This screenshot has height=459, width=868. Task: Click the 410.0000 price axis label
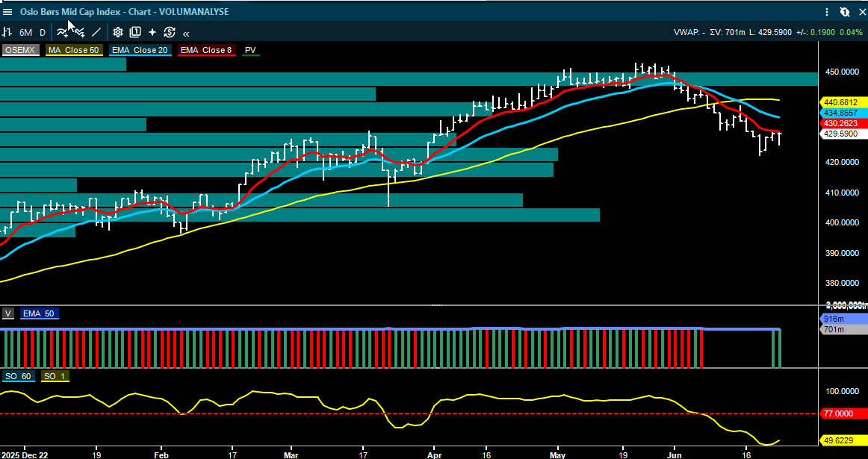(841, 193)
